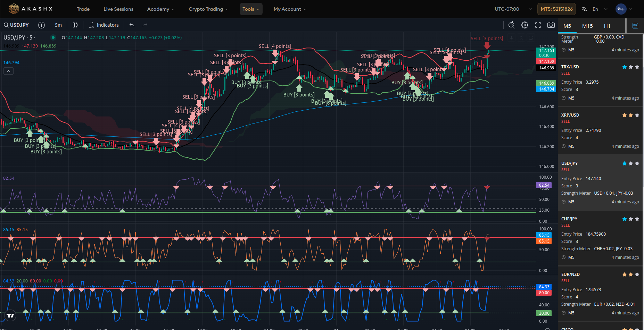Click the profile avatar in header

(x=621, y=9)
